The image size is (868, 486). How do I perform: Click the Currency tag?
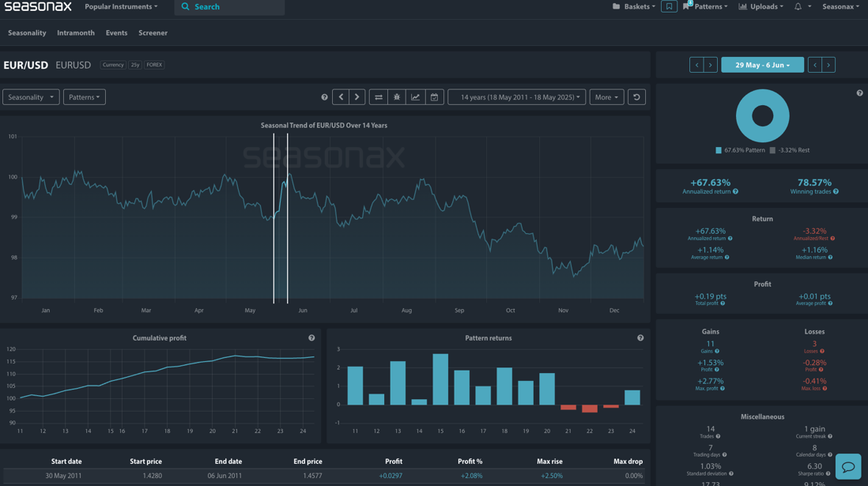click(113, 65)
